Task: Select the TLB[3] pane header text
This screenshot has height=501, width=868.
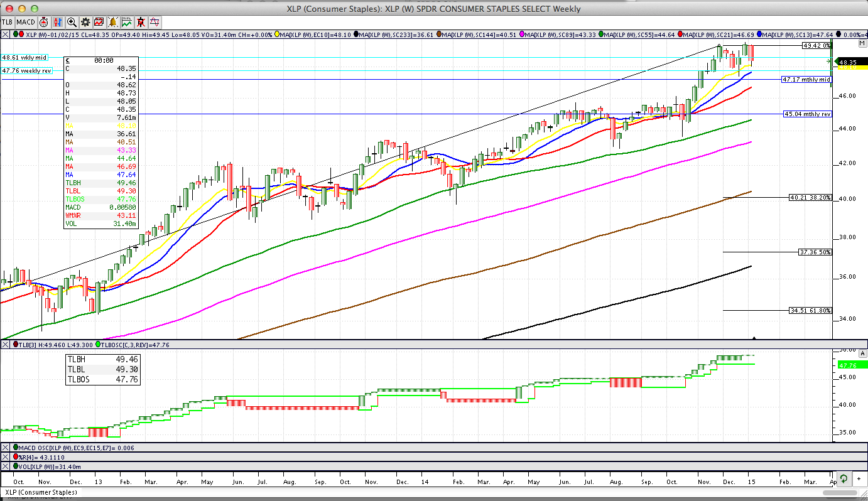Action: [55, 345]
